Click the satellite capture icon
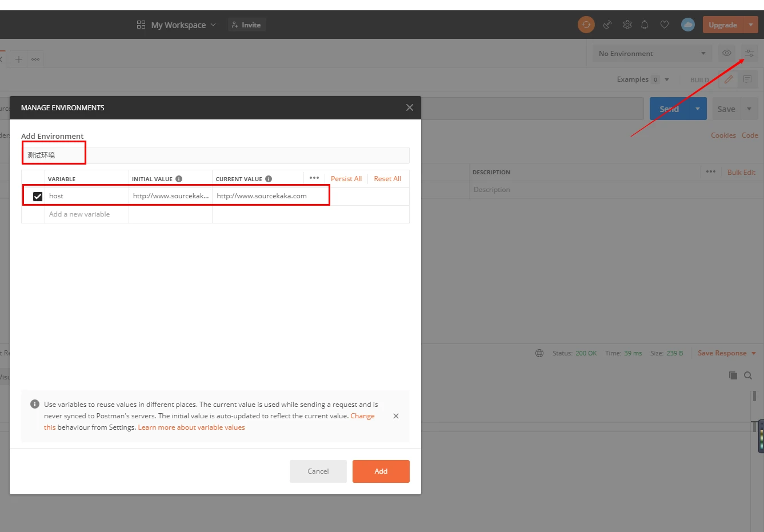764x532 pixels. [x=607, y=25]
